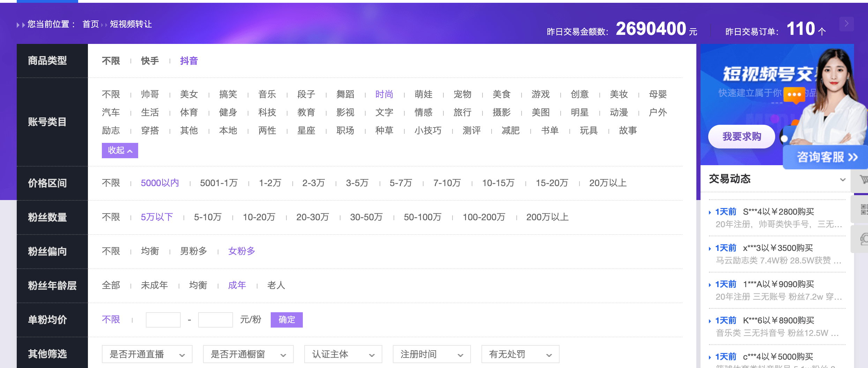Open the 认证主体 dropdown
Viewport: 868px width, 368px height.
pos(343,354)
